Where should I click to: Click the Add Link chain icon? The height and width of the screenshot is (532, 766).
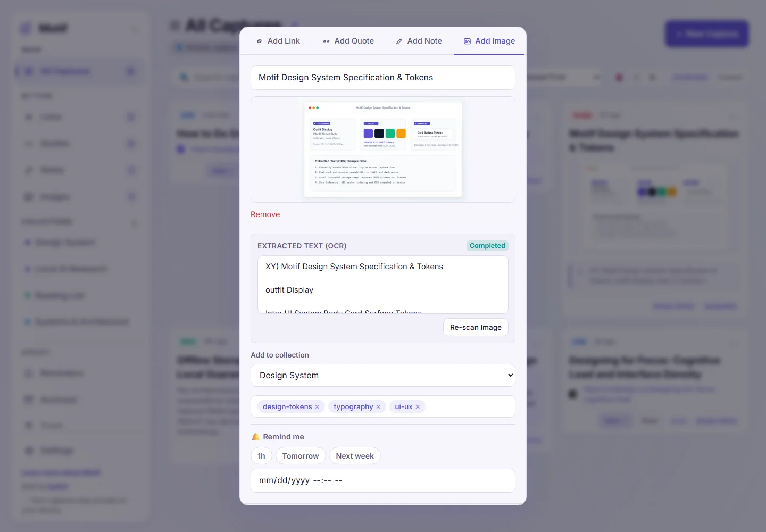tap(260, 41)
